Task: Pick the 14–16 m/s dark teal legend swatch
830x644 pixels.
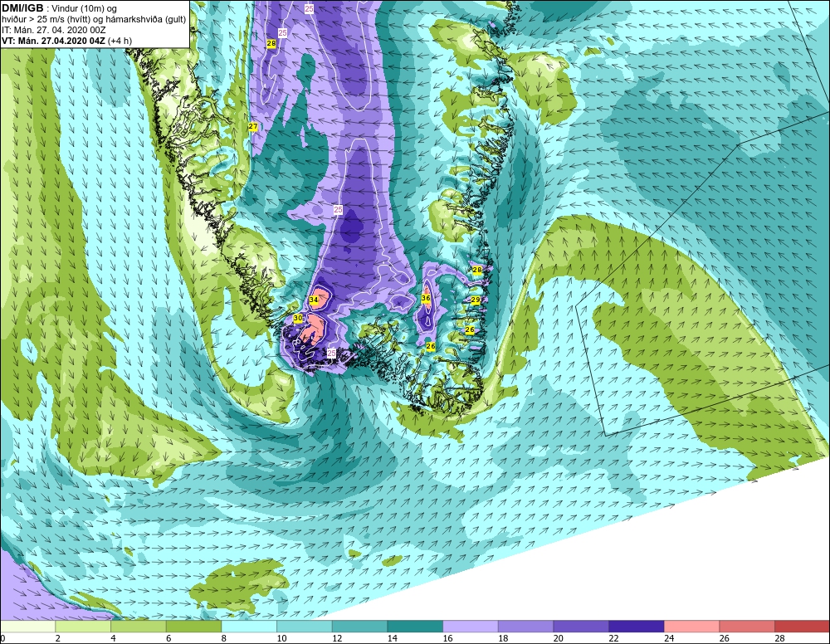Action: click(x=415, y=627)
